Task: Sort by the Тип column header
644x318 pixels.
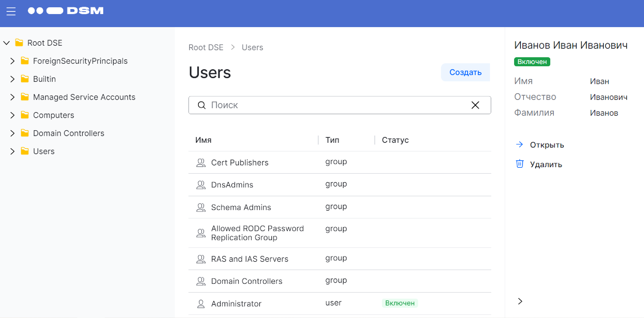Action: click(x=332, y=140)
